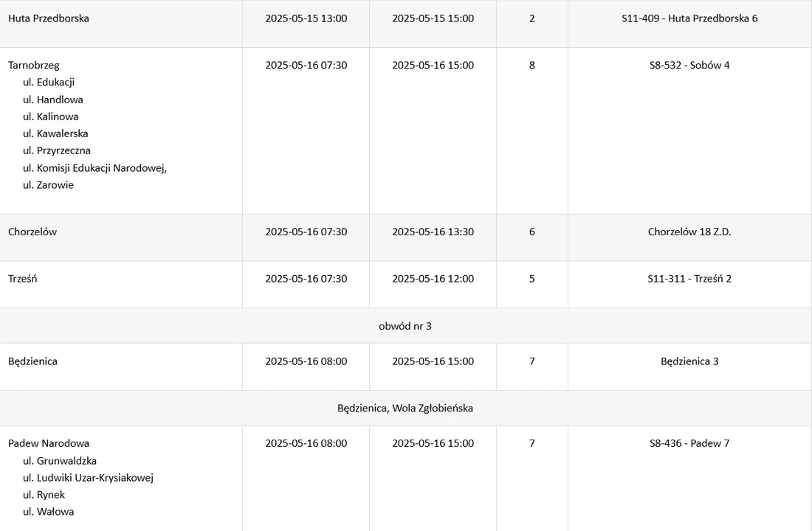Click the Tarnobrzeg locality name

pyautogui.click(x=34, y=66)
